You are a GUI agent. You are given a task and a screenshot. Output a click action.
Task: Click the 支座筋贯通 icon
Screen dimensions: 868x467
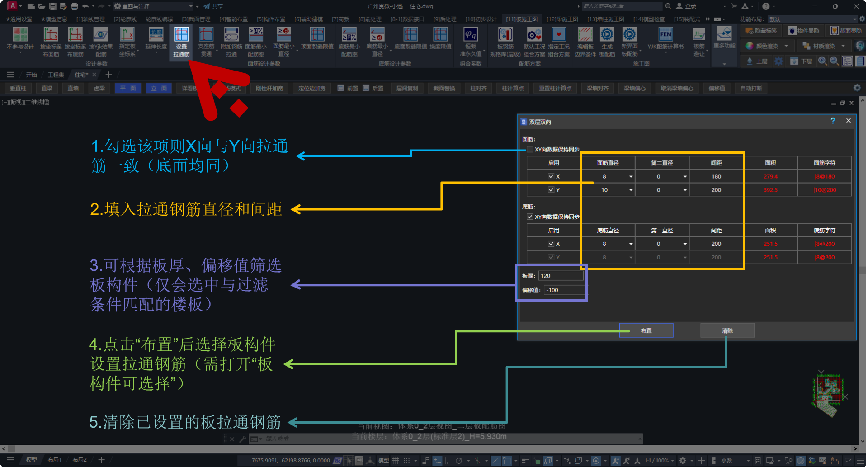(x=206, y=42)
